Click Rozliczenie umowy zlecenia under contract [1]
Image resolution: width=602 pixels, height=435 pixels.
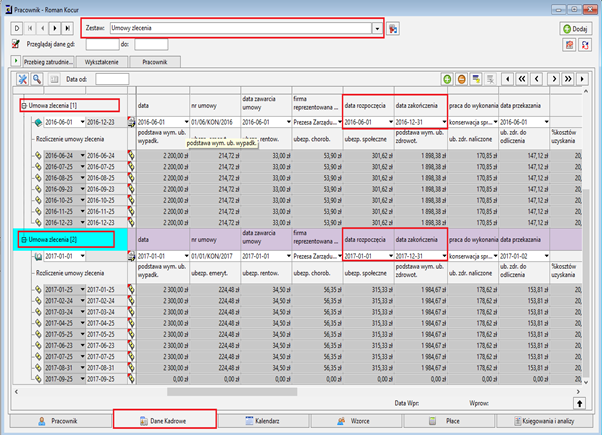70,139
